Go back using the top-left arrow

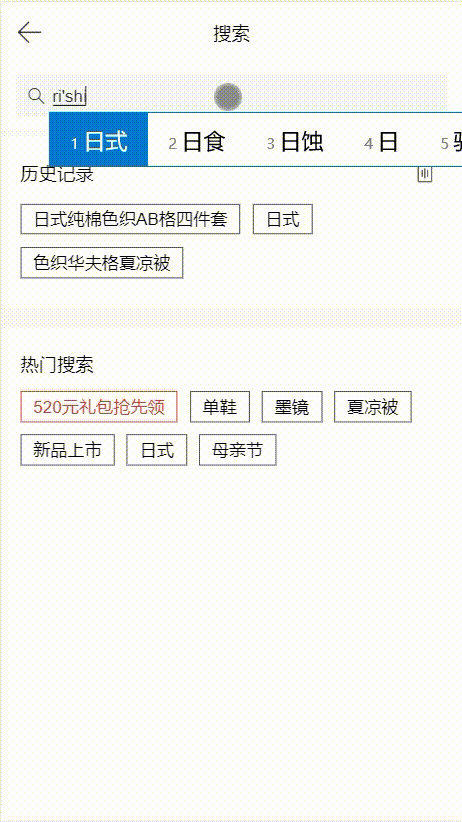pyautogui.click(x=29, y=33)
